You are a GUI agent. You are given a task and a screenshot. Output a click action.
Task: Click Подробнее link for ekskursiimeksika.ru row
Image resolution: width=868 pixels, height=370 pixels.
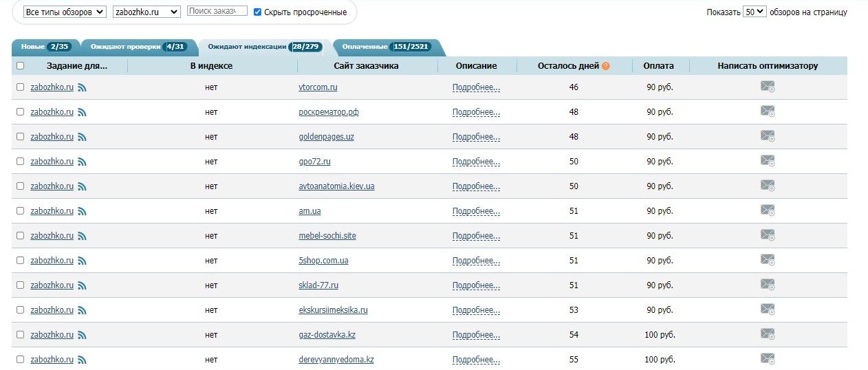coord(476,310)
